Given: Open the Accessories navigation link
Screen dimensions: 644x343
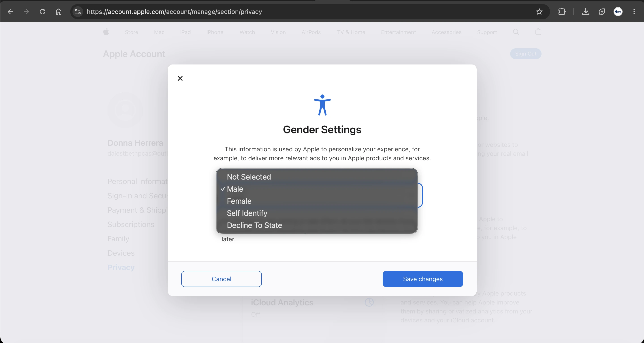Looking at the screenshot, I should point(446,32).
